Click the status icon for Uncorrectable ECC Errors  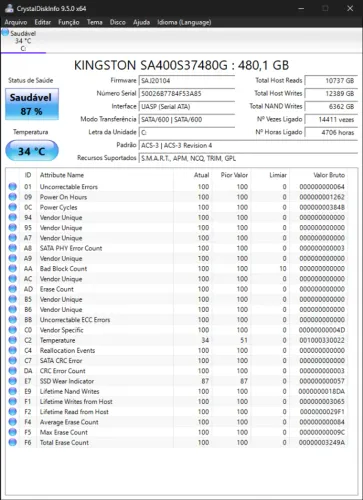(13, 320)
